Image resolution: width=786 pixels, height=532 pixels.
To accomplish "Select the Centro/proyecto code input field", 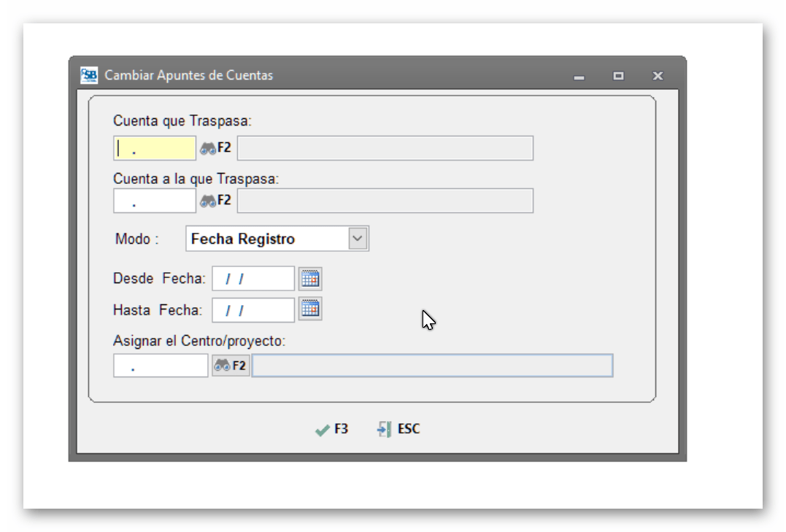I will (161, 366).
